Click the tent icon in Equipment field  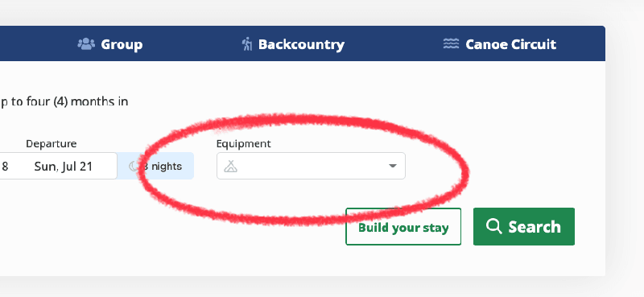231,166
